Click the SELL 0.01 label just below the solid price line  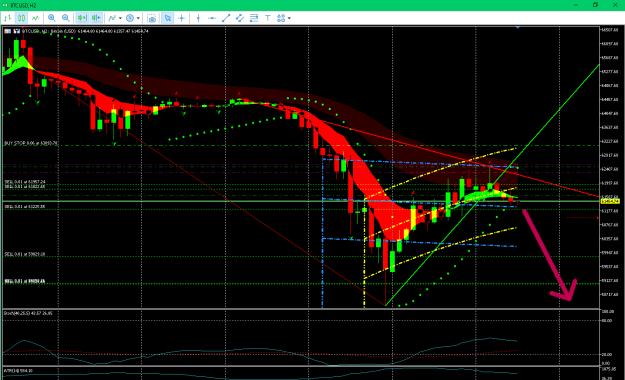25,207
